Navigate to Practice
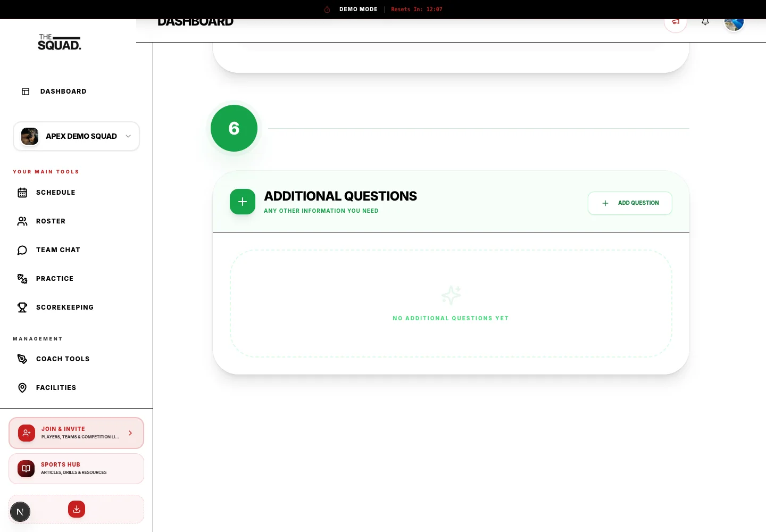 tap(55, 279)
